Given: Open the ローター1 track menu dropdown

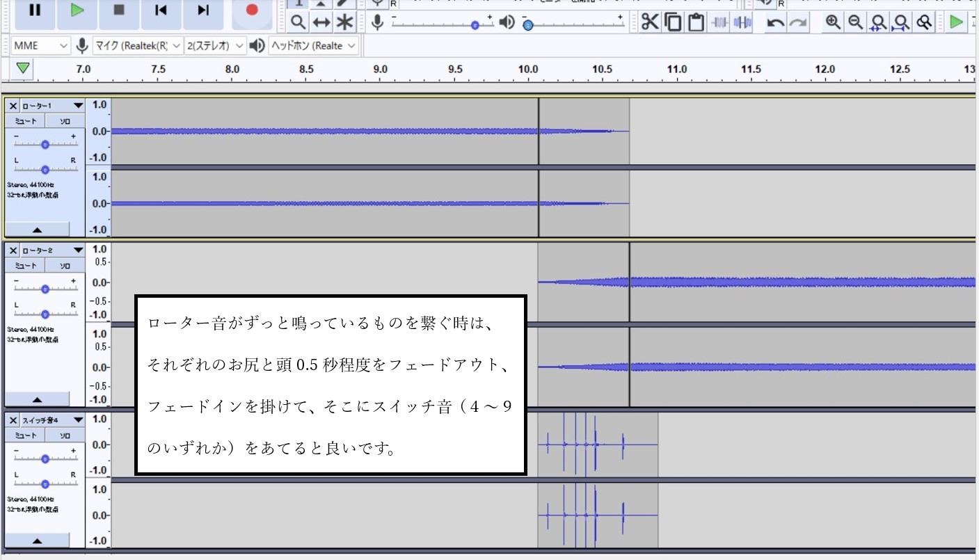Looking at the screenshot, I should coord(53,106).
